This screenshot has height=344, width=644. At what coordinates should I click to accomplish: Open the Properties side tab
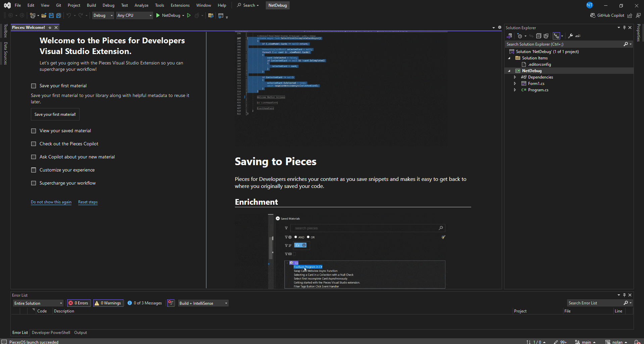(638, 33)
